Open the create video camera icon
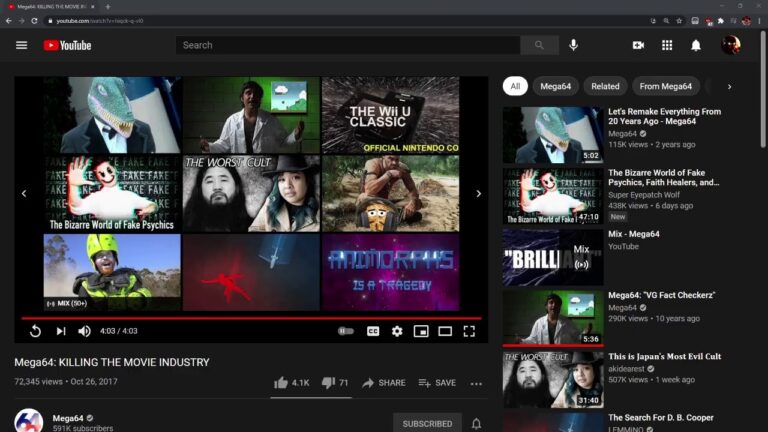 coord(638,45)
